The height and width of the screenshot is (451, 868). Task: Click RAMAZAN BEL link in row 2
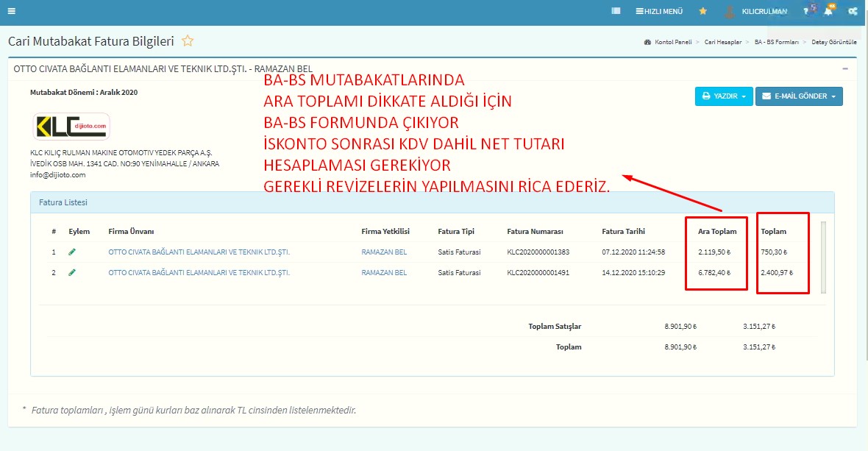pyautogui.click(x=384, y=273)
